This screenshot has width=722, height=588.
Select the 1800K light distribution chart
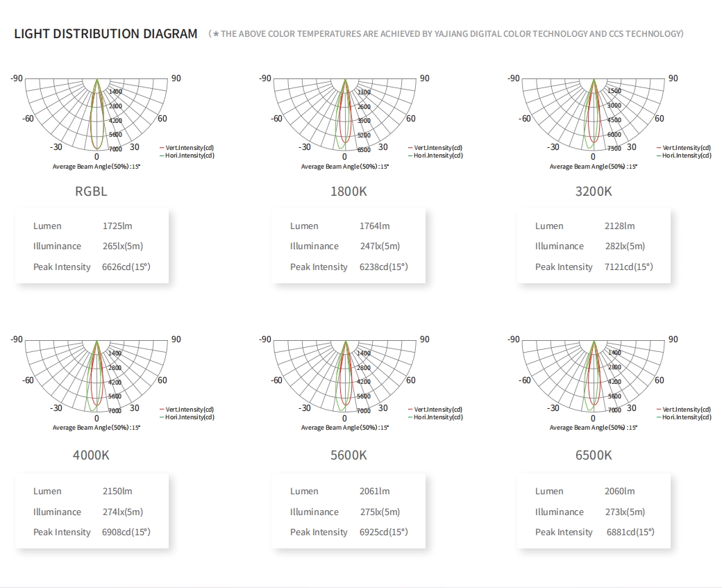click(345, 115)
